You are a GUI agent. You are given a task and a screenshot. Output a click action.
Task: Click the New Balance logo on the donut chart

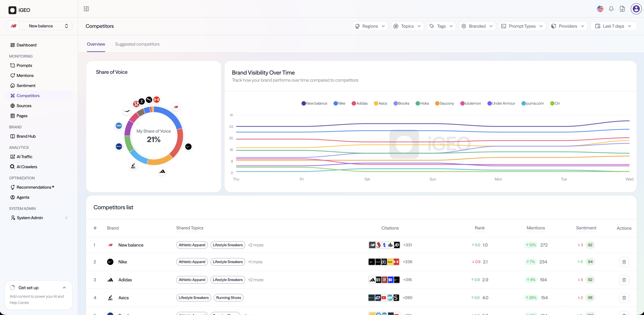[x=176, y=107]
